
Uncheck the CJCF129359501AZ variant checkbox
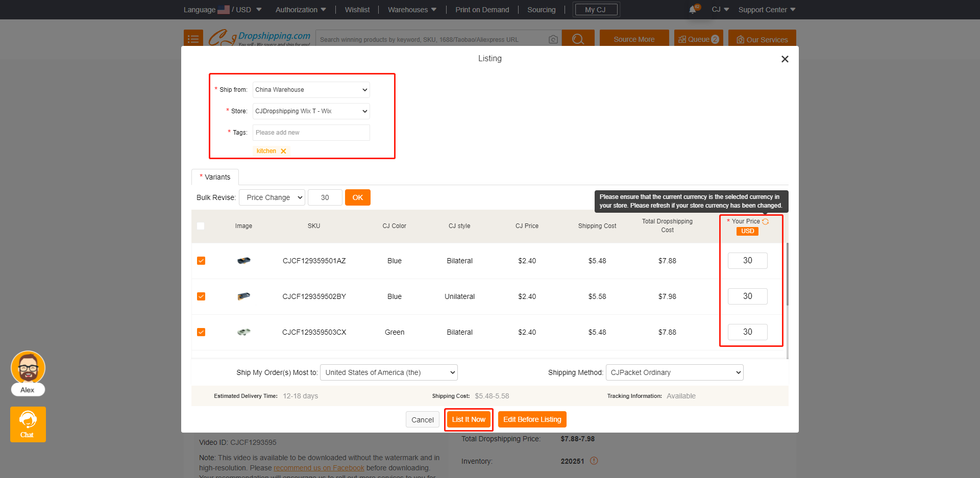click(x=201, y=261)
